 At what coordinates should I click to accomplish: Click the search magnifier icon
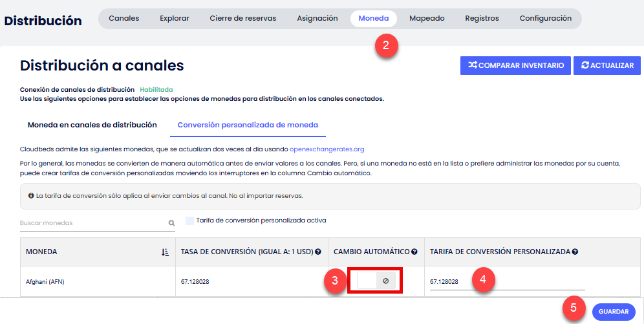(x=171, y=223)
